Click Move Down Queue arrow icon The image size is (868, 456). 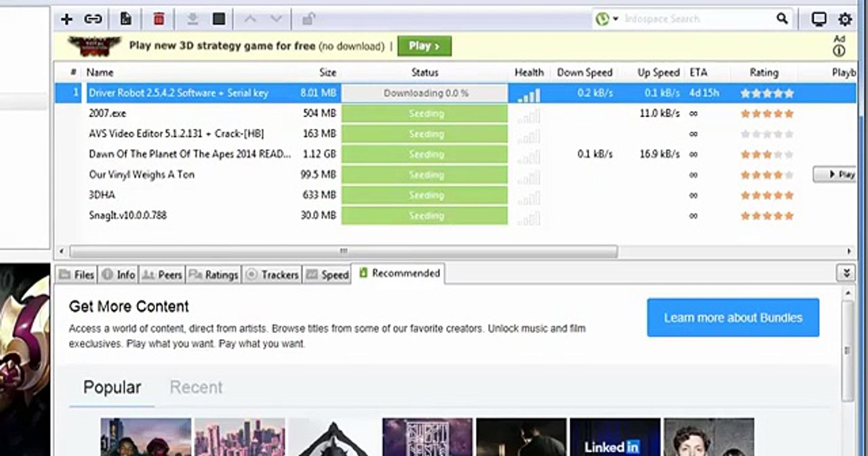tap(276, 19)
